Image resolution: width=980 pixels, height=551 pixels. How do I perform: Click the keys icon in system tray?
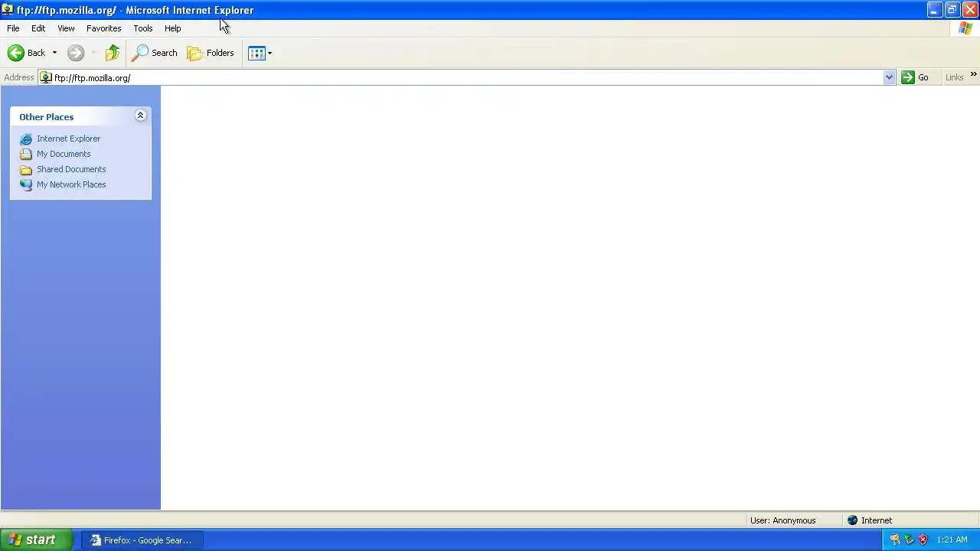pos(895,540)
